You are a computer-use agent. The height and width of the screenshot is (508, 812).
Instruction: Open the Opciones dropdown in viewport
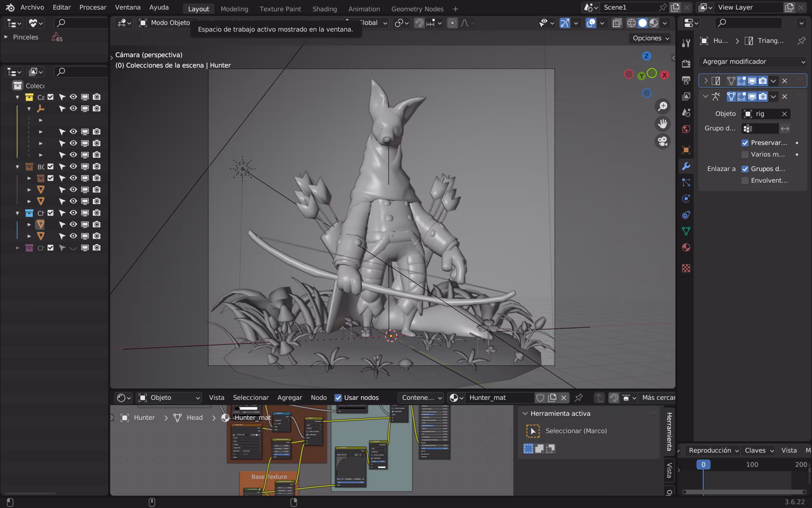(650, 38)
